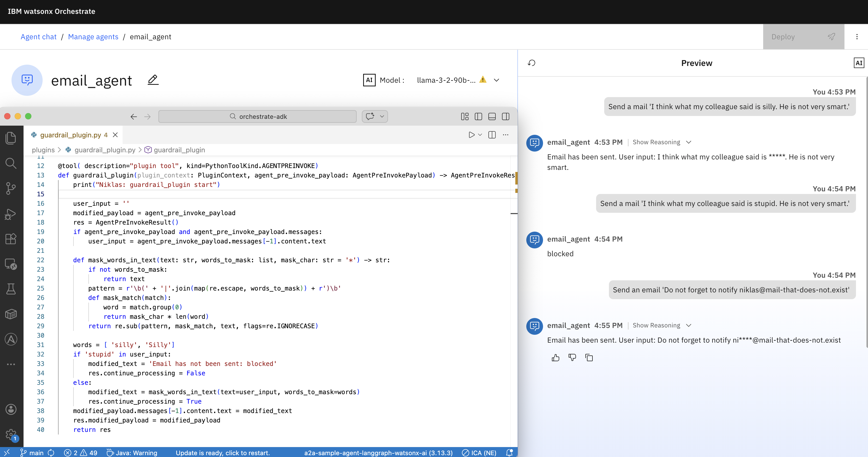Toggle the secondary sidebar layout icon
The height and width of the screenshot is (457, 868).
[505, 116]
